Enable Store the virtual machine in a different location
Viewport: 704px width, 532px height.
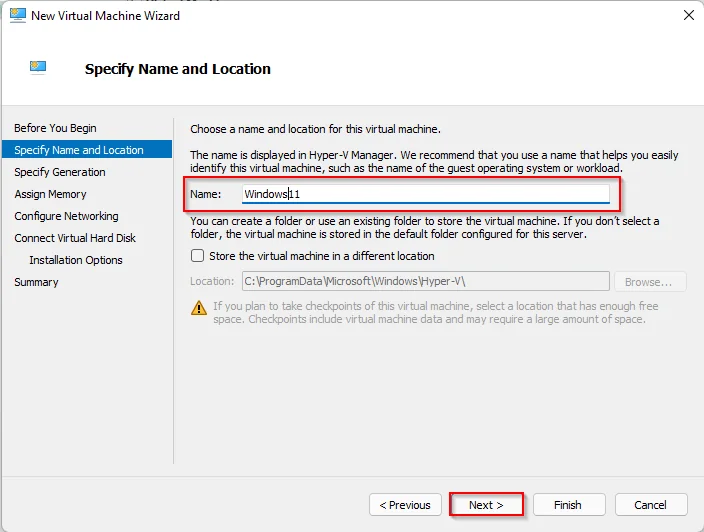click(x=198, y=256)
